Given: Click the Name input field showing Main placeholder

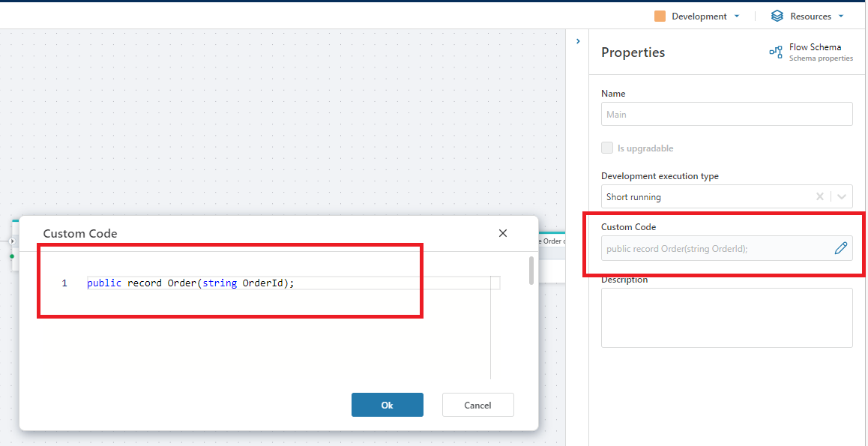Looking at the screenshot, I should point(726,114).
